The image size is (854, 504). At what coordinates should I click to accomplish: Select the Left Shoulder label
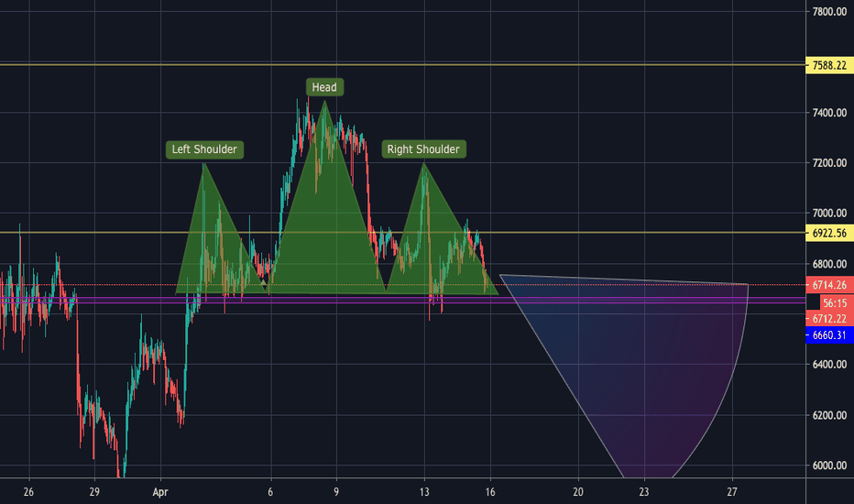click(204, 149)
